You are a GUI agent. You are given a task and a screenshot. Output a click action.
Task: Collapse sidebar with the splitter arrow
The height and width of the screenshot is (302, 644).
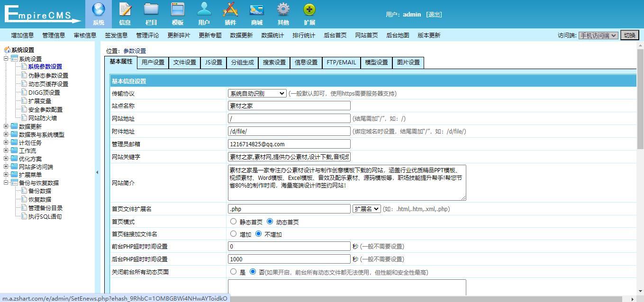coord(97,172)
